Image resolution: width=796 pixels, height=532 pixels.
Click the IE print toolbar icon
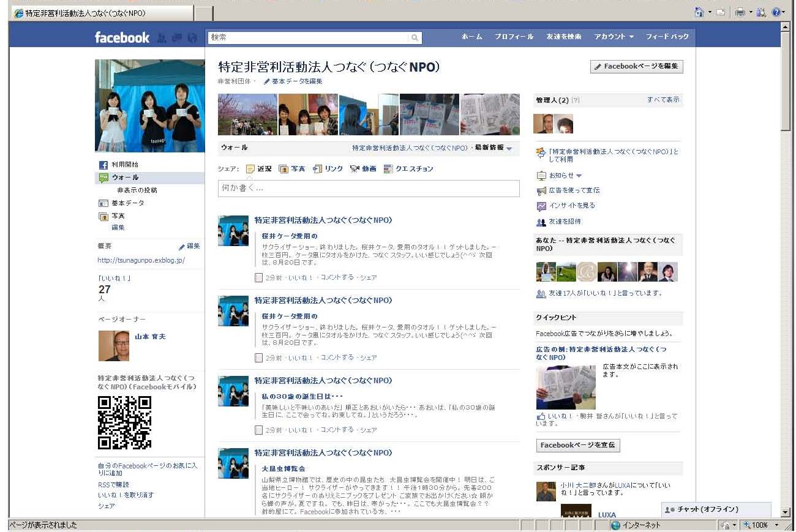pyautogui.click(x=740, y=12)
